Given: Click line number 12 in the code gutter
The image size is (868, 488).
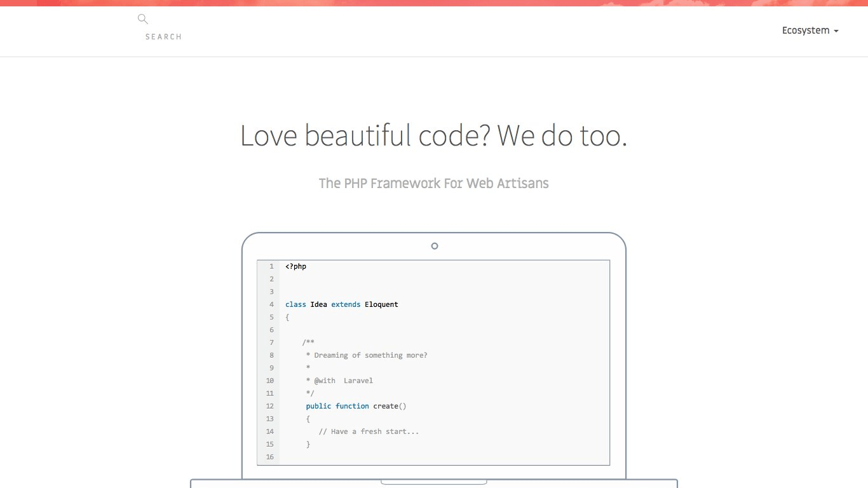Looking at the screenshot, I should [x=269, y=405].
